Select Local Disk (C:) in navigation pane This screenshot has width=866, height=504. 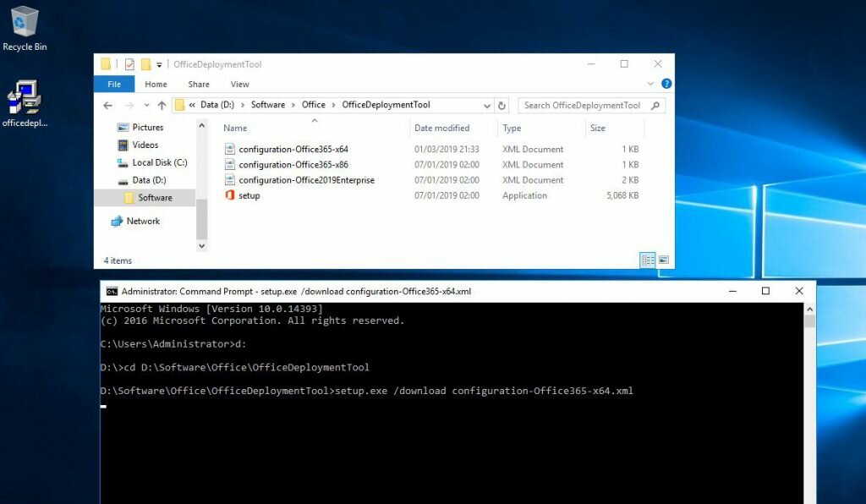[159, 163]
